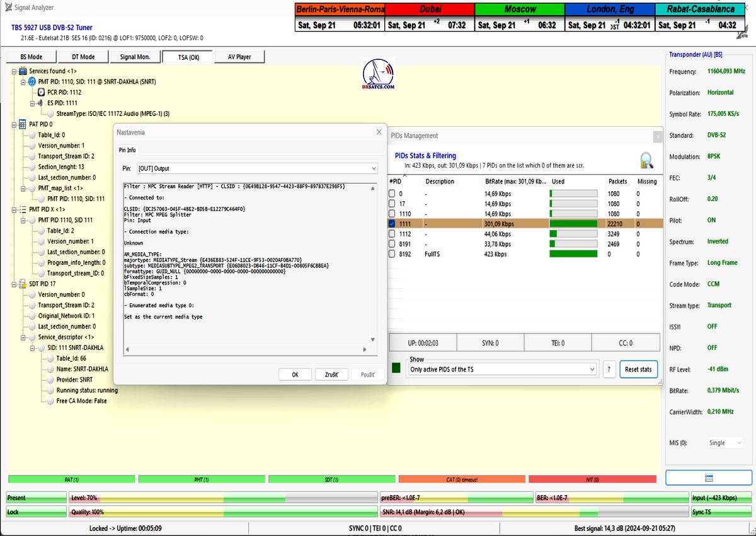Enable the checkbox for PID 1112
756x536 pixels.
392,234
